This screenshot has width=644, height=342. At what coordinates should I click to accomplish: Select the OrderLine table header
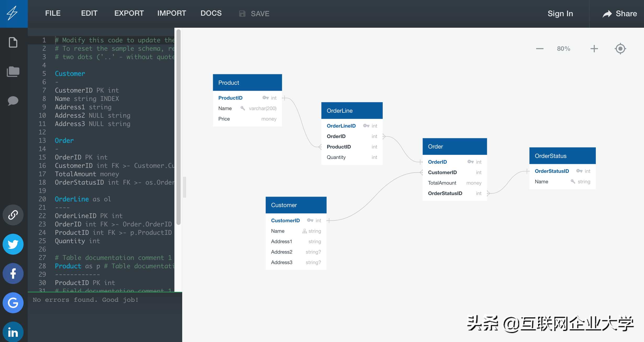tap(352, 110)
